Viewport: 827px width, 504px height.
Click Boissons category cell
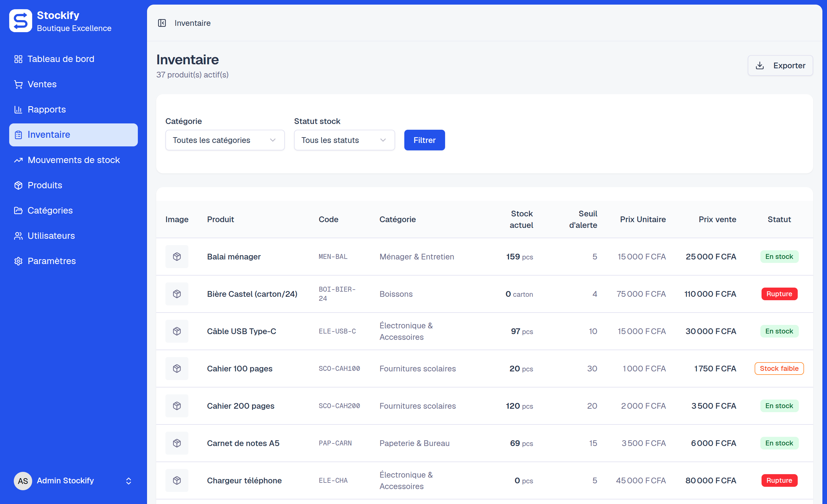(x=396, y=294)
